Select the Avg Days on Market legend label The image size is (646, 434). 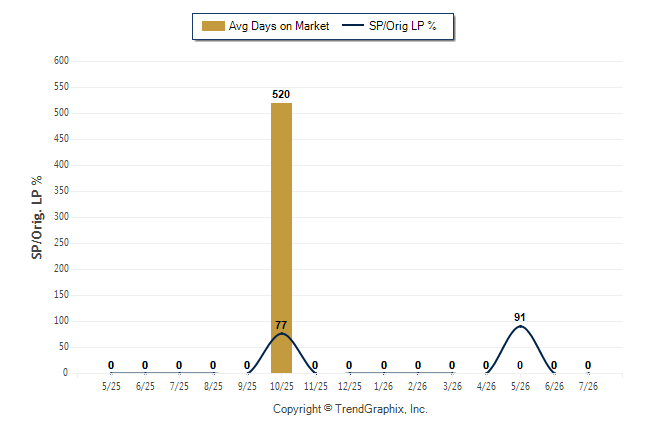point(279,26)
